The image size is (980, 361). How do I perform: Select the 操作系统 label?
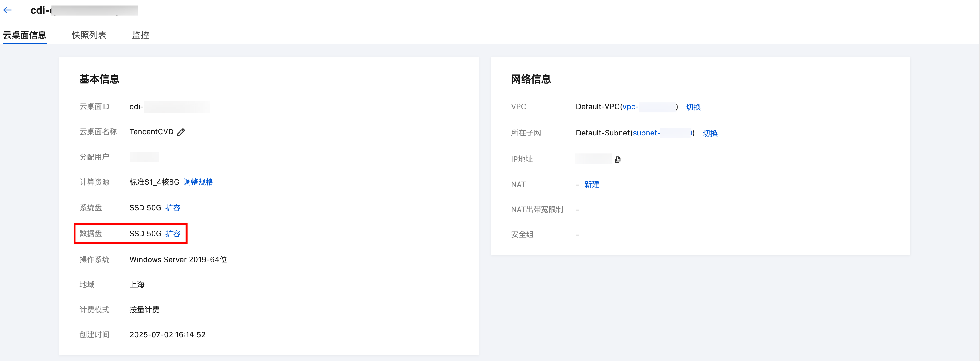pyautogui.click(x=94, y=259)
